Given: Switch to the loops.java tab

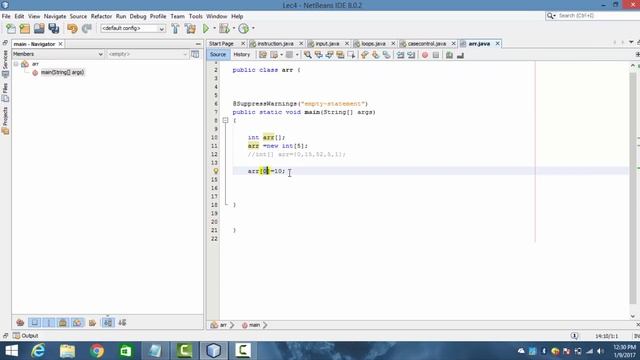Looking at the screenshot, I should (373, 44).
